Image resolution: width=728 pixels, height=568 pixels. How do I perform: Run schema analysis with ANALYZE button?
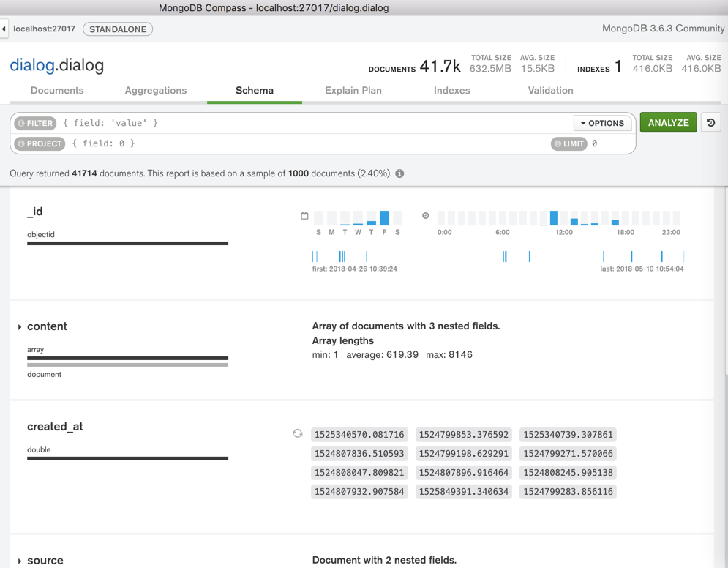coord(668,123)
